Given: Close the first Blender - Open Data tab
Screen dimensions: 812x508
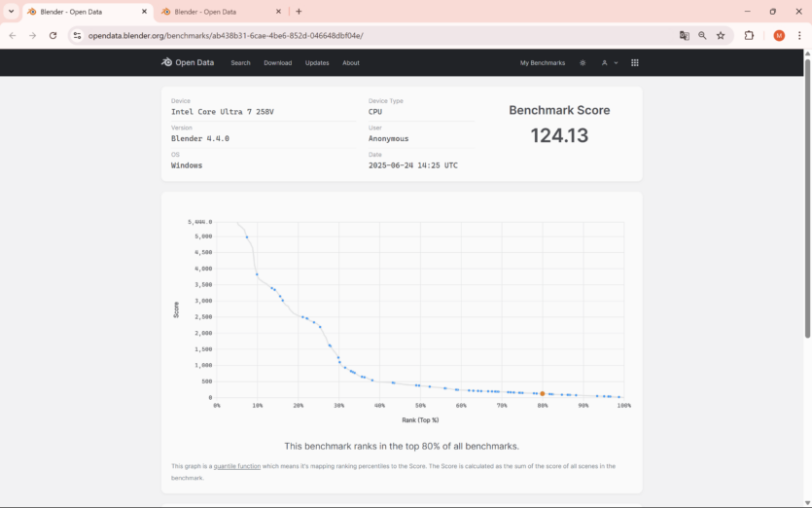Looking at the screenshot, I should tap(144, 12).
